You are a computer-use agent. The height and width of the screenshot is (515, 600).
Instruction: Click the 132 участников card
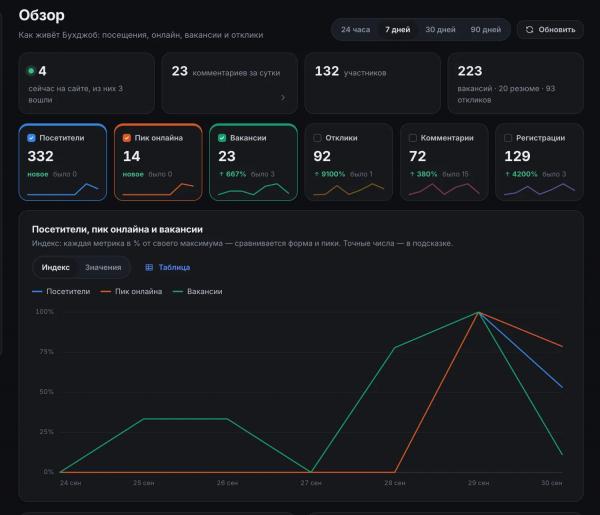[373, 83]
